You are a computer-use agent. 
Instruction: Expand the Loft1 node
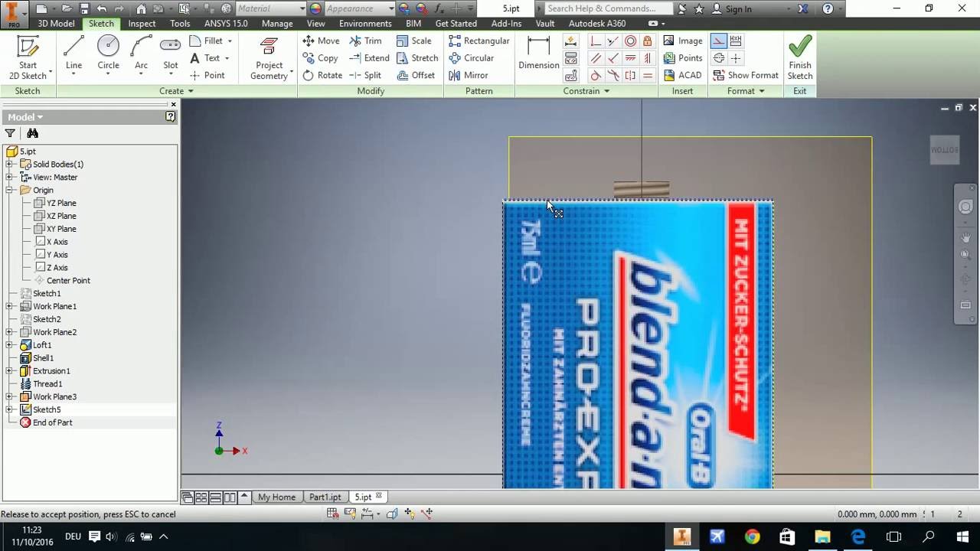[9, 345]
